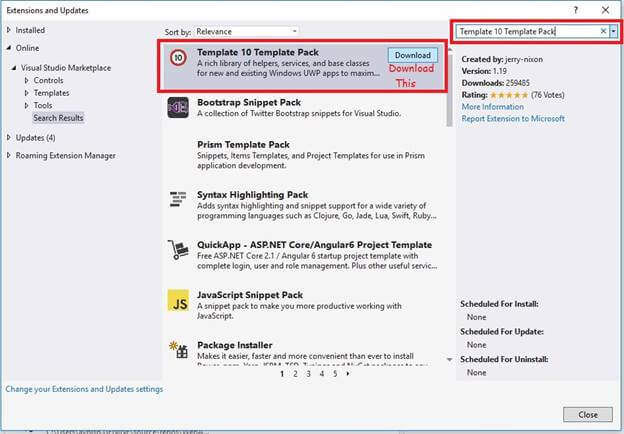
Task: Select the Visual Studio Marketplace tree item
Action: coord(66,68)
